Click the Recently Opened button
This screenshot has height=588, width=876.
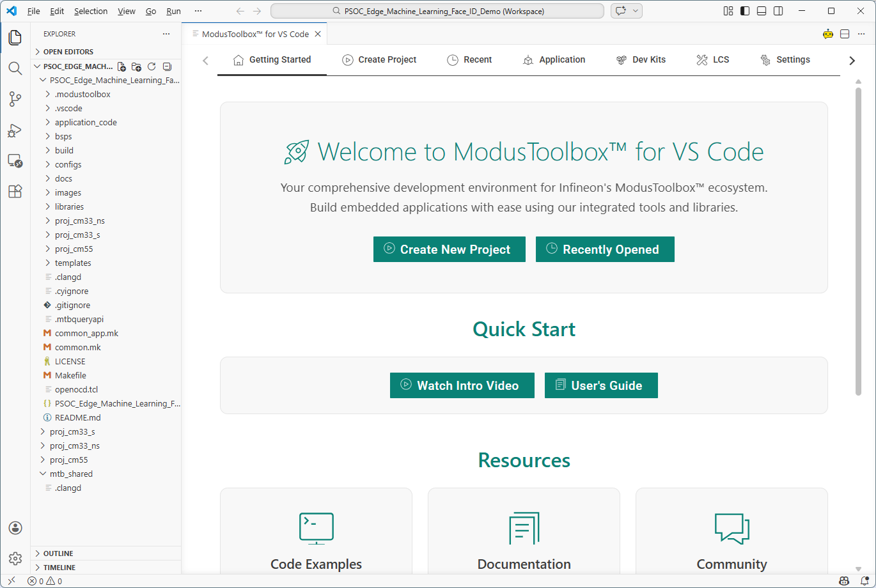pyautogui.click(x=605, y=249)
